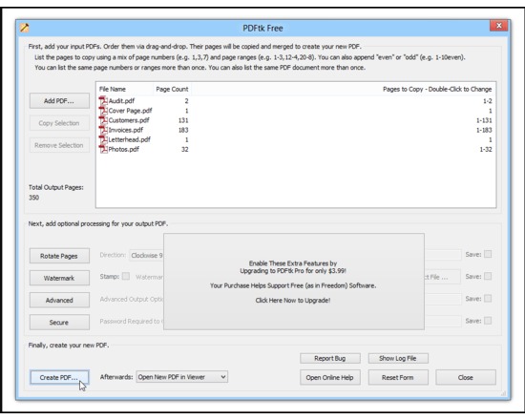The width and height of the screenshot is (525, 420).
Task: Click the Copy Selection button
Action: pyautogui.click(x=59, y=123)
